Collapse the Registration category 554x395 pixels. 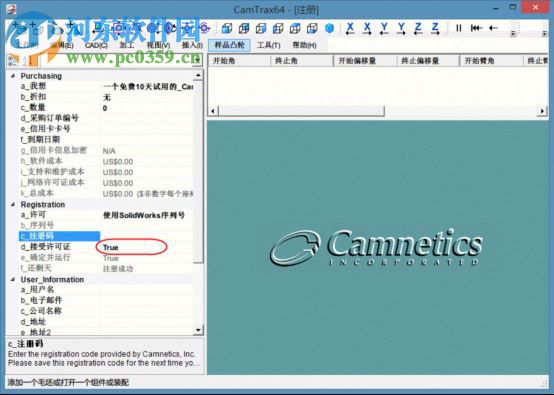pos(13,205)
